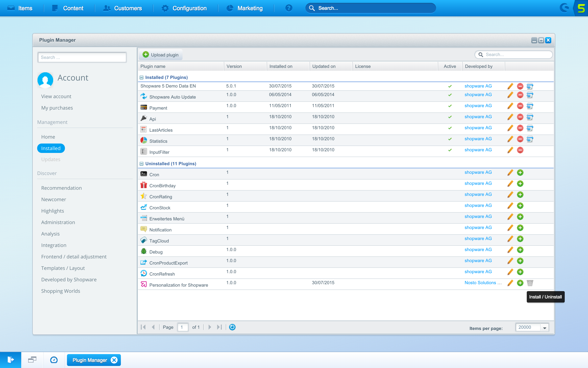
Task: Uninstall the Api plugin
Action: (x=520, y=117)
